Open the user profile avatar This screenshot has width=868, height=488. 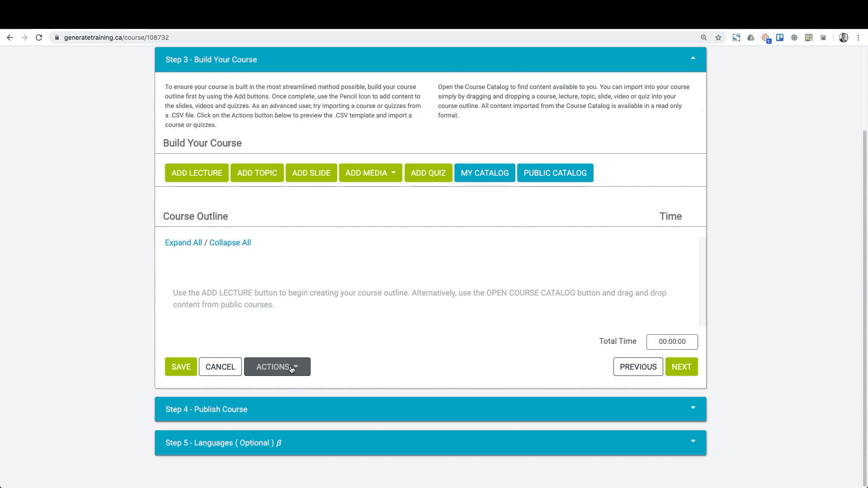844,38
